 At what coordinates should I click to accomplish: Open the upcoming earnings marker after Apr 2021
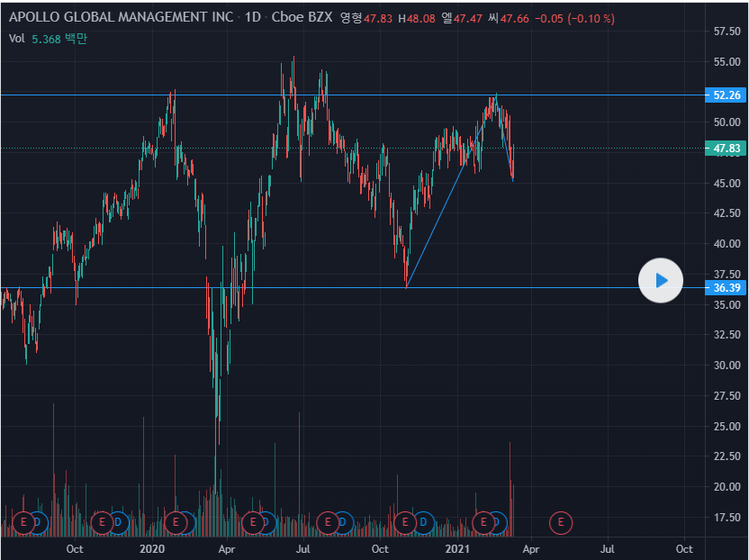click(x=562, y=521)
